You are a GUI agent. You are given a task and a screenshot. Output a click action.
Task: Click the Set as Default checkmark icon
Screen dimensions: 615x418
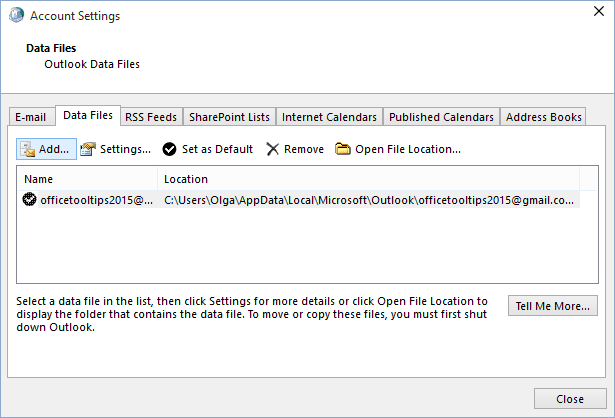coord(169,149)
